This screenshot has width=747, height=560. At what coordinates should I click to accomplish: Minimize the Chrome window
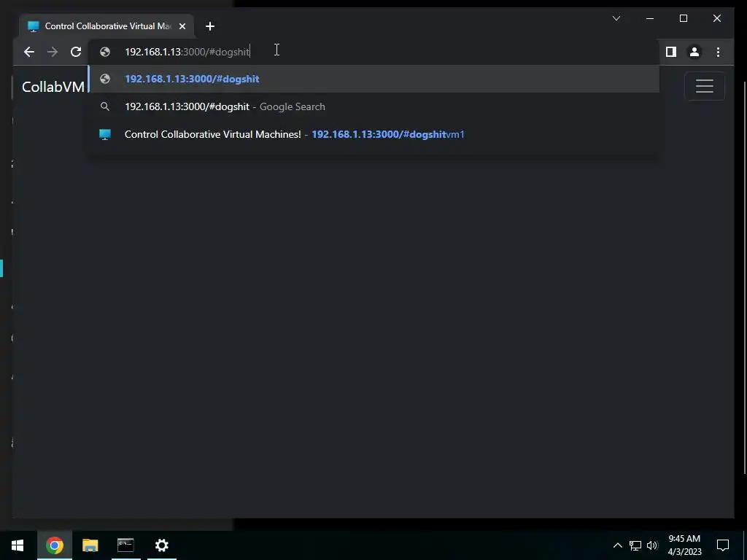[x=650, y=18]
